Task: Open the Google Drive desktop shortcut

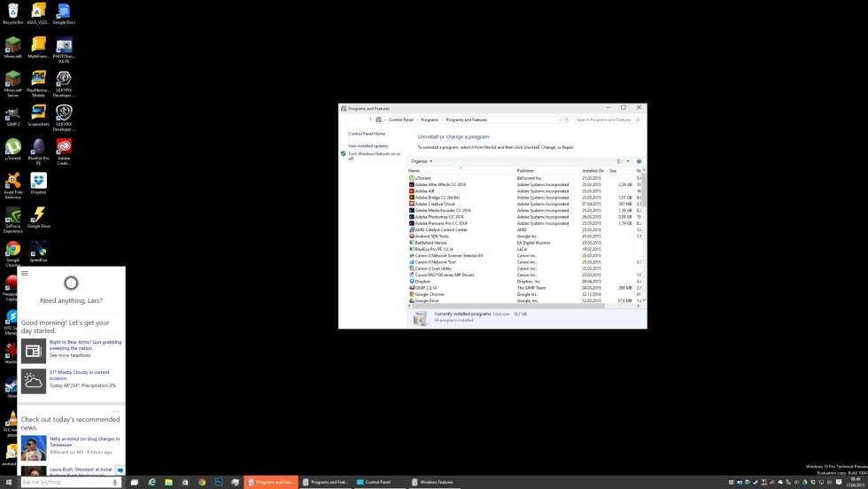Action: [x=38, y=218]
